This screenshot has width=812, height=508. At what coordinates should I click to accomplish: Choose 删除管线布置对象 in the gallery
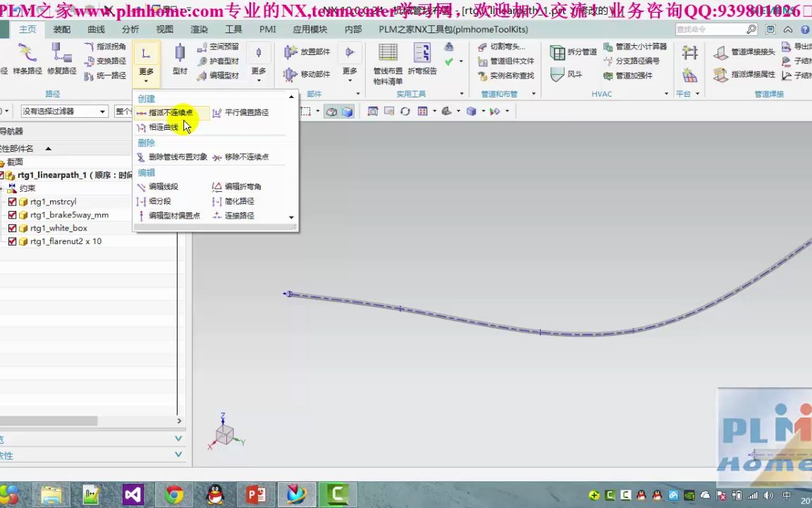tap(173, 157)
